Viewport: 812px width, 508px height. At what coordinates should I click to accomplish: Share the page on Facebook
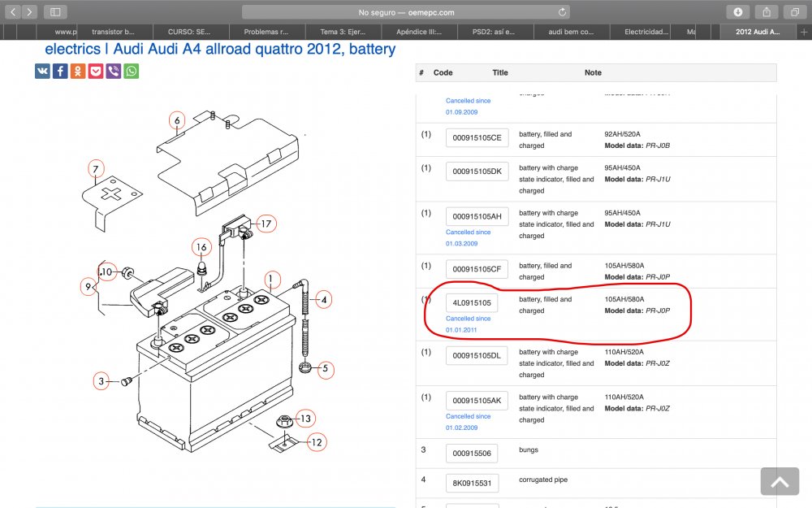[x=60, y=71]
